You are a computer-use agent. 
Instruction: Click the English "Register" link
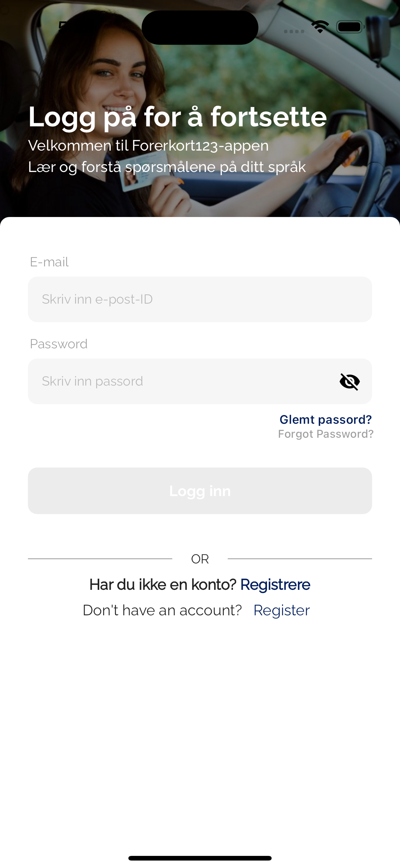[x=282, y=610]
